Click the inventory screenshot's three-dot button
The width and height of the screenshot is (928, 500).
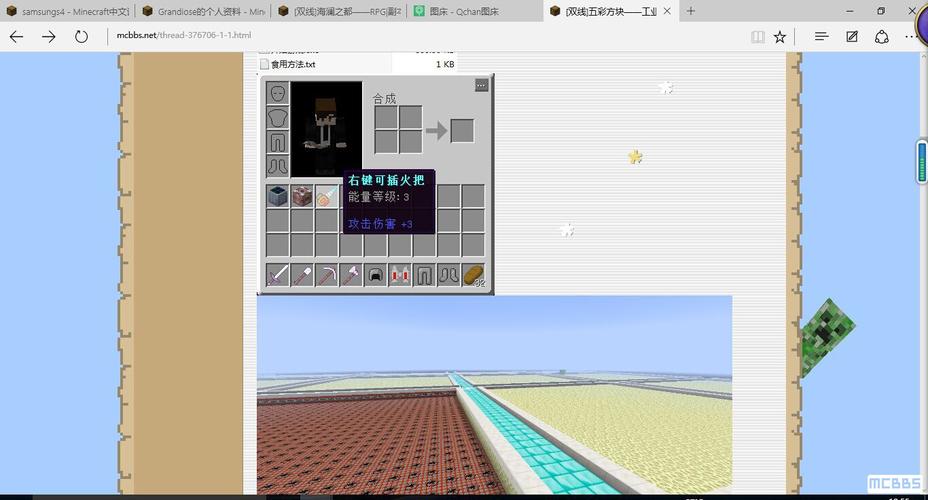pyautogui.click(x=481, y=86)
